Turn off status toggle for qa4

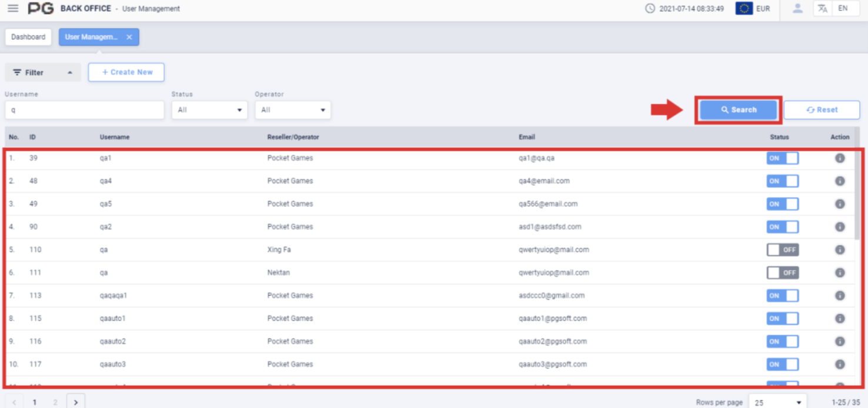[x=782, y=180]
